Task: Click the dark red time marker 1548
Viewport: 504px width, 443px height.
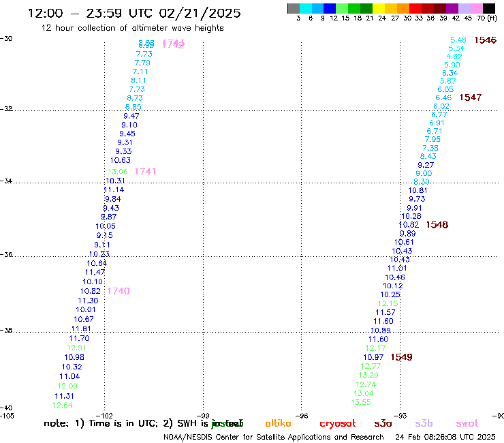Action: [x=437, y=224]
